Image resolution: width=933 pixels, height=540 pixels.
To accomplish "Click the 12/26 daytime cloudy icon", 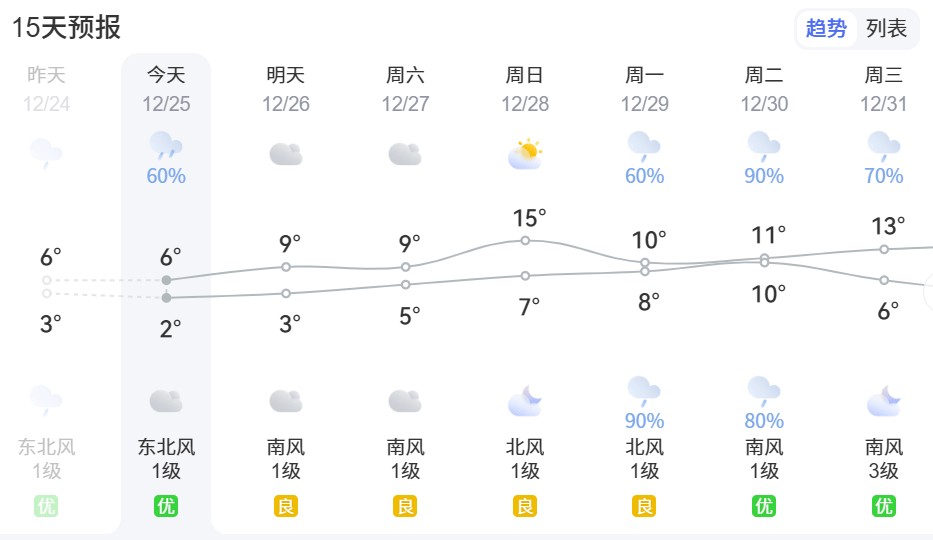I will [286, 154].
